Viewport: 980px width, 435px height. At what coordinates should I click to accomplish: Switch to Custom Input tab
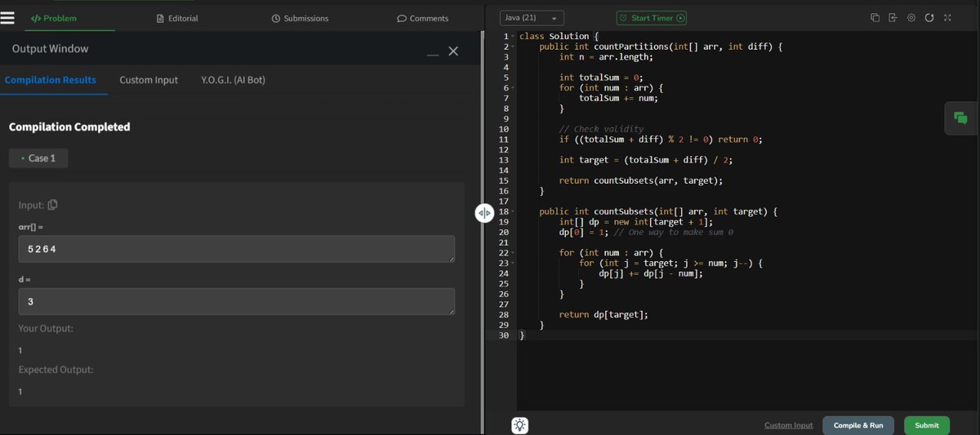pos(149,80)
